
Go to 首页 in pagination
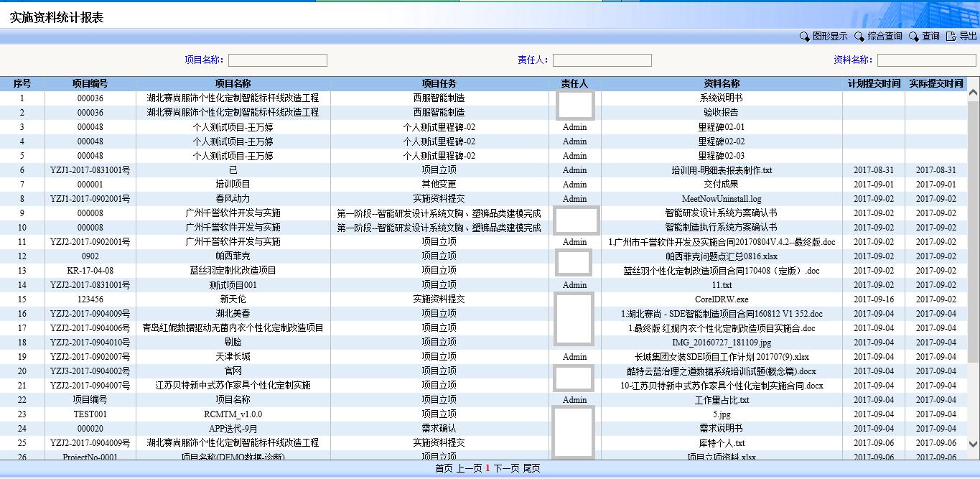[x=444, y=468]
